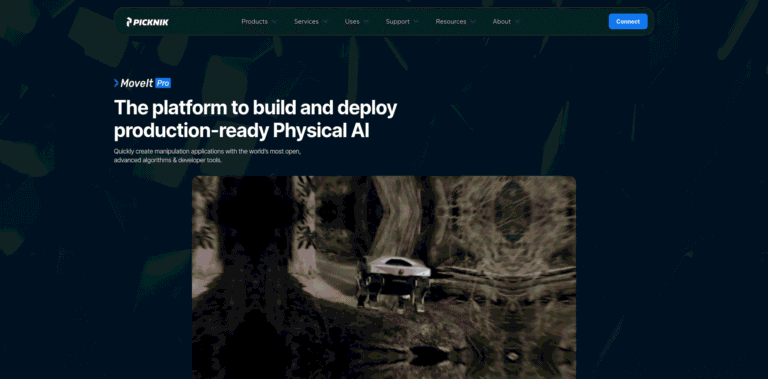Viewport: 768px width, 379px height.
Task: Click the blue Connect button
Action: click(628, 22)
